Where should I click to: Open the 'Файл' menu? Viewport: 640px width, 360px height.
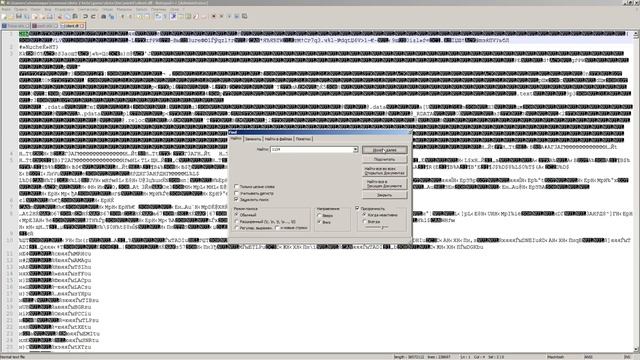[6, 9]
